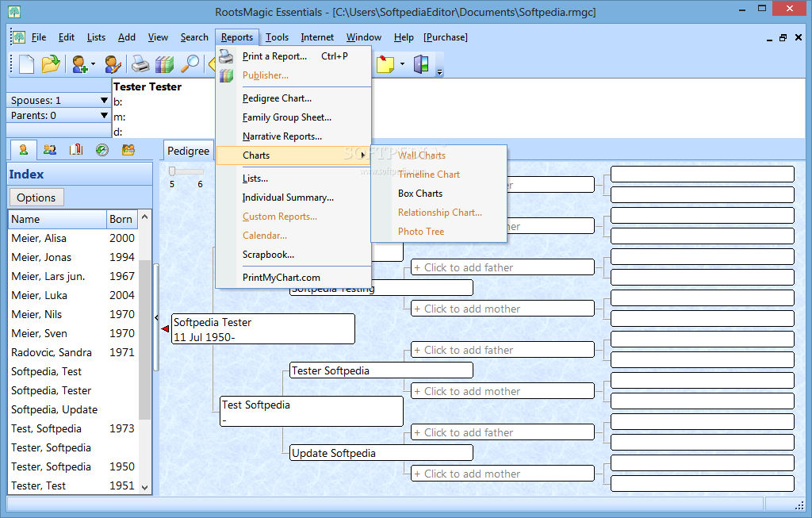Screen dimensions: 812x518
Task: Open the toolbar overflow options arrow
Action: point(439,72)
